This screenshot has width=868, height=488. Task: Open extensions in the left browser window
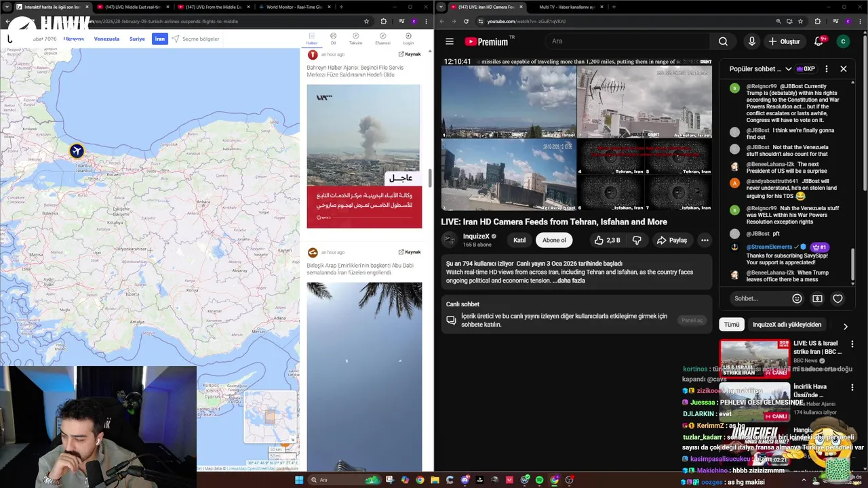click(x=383, y=21)
